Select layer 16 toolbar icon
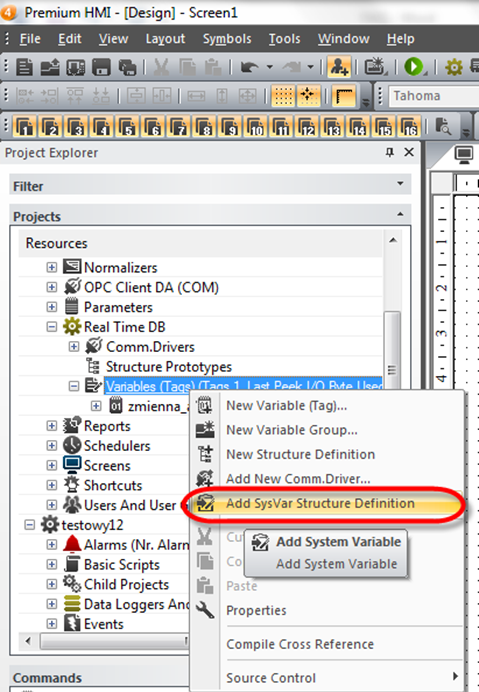479x692 pixels. [x=409, y=126]
